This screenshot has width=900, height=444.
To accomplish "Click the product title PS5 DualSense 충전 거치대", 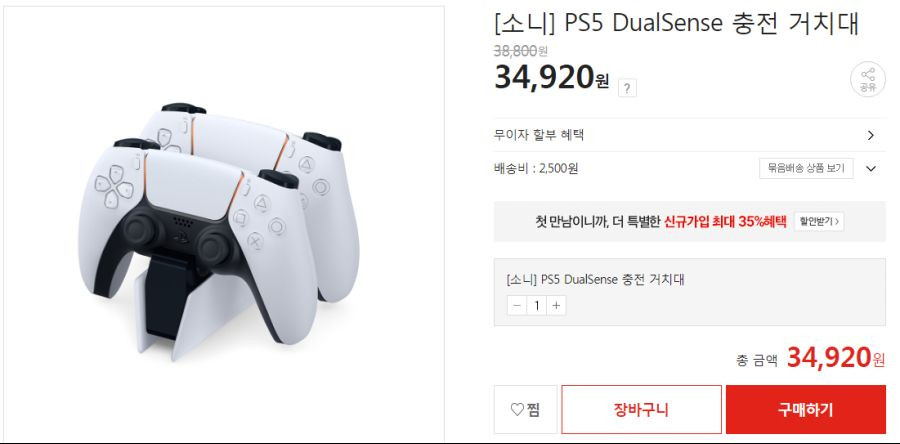I will 676,24.
